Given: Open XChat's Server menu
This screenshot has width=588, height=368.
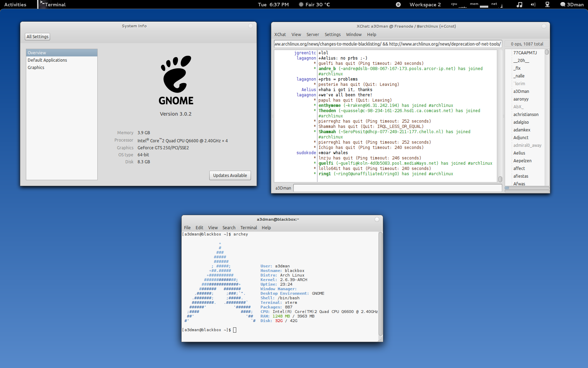Looking at the screenshot, I should pos(313,34).
